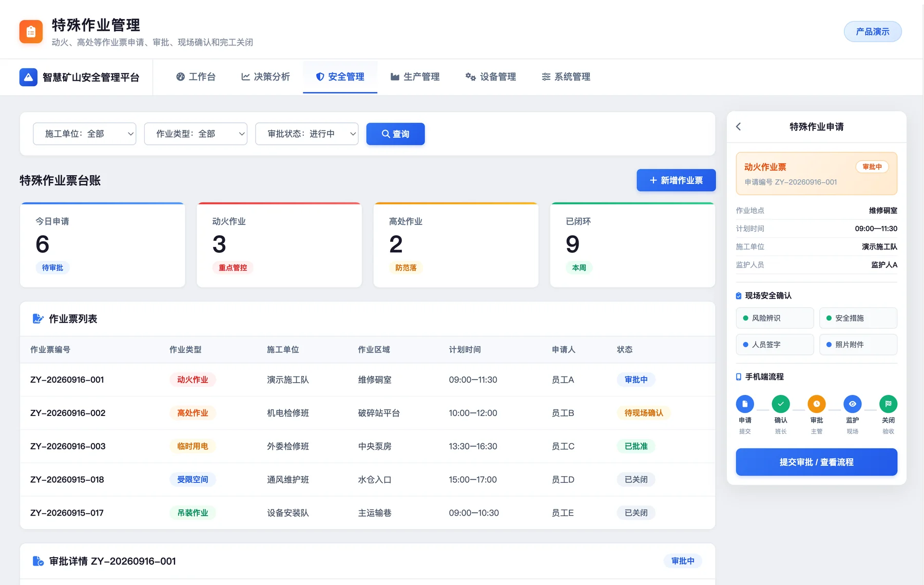
Task: Click the 监护 eye step icon
Action: pyautogui.click(x=853, y=404)
